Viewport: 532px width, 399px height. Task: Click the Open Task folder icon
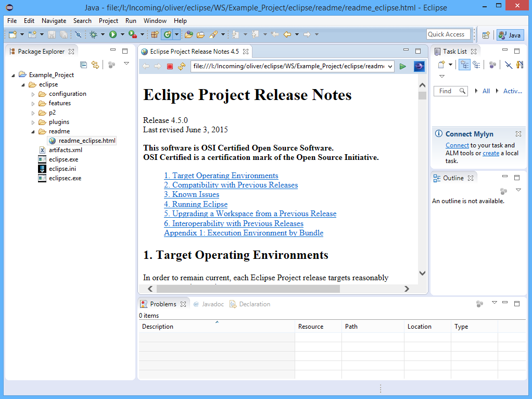pyautogui.click(x=200, y=34)
